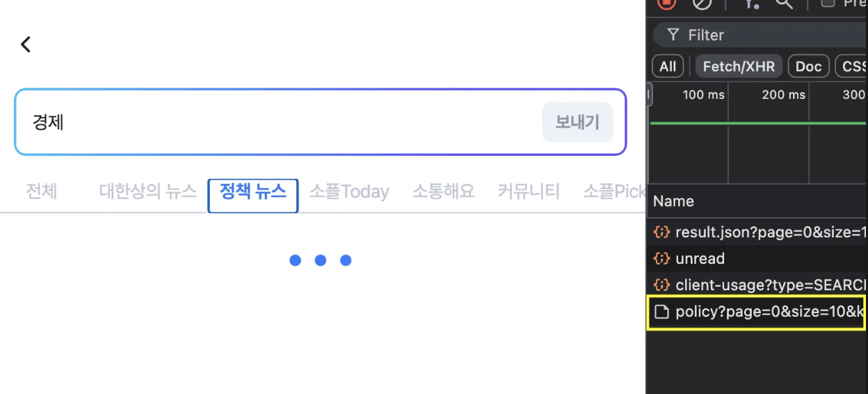Select the All request type filter

click(668, 66)
